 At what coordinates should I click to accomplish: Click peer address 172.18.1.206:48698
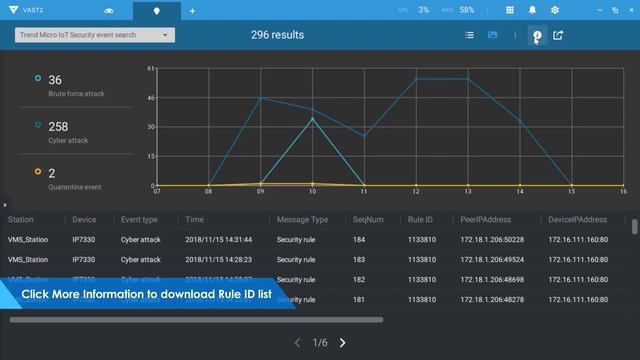click(492, 280)
